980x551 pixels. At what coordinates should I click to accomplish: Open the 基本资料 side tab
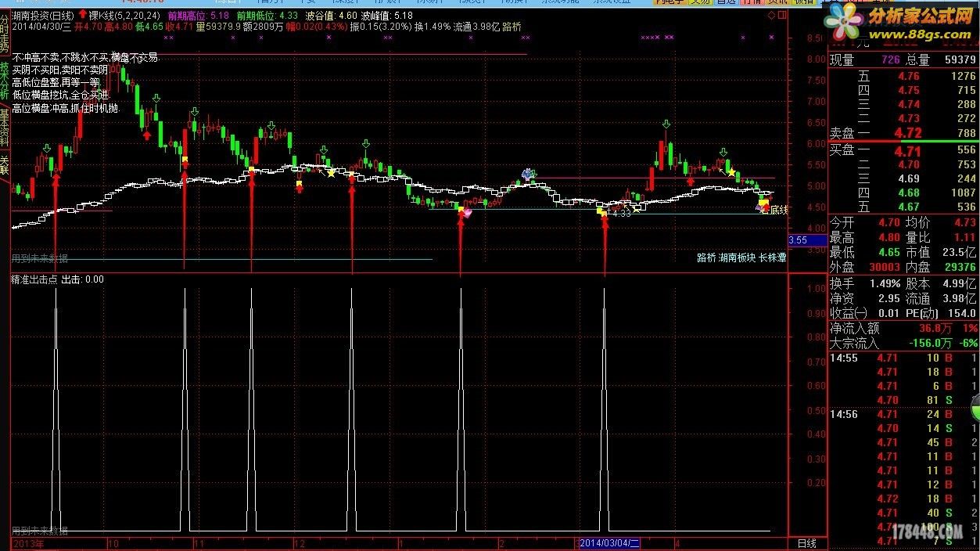5,128
